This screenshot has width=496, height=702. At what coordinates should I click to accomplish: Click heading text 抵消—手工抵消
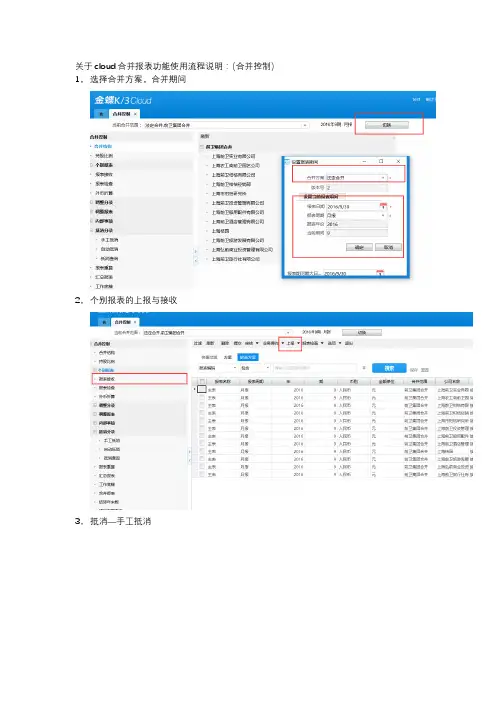point(120,521)
